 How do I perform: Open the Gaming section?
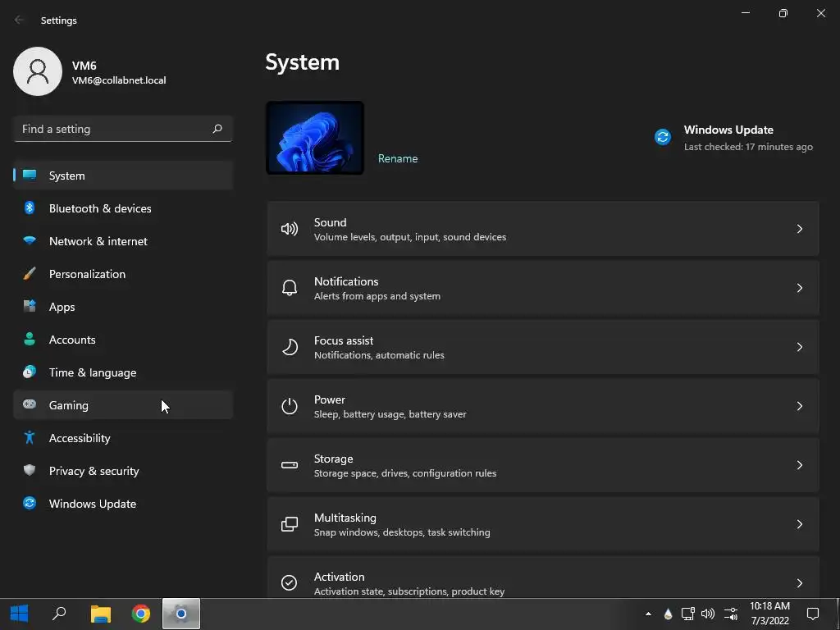[x=123, y=405]
